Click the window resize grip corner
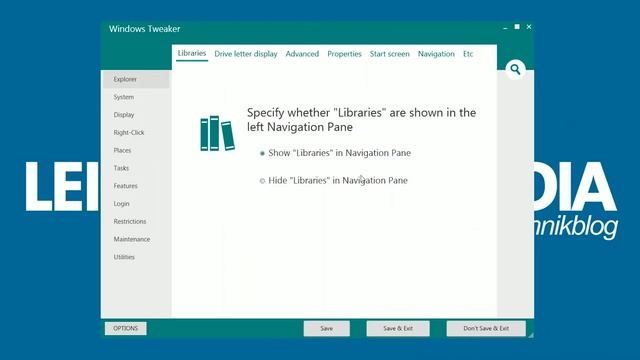 pos(531,335)
